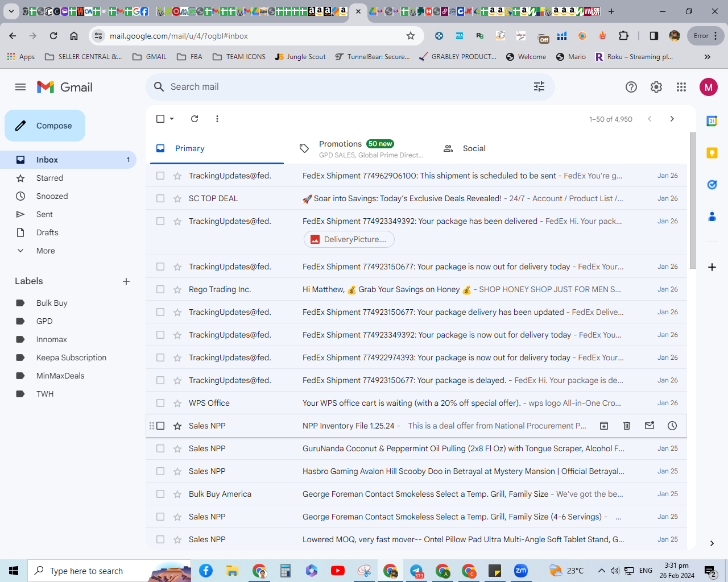Bookmark this page with star icon
This screenshot has height=582, width=728.
411,36
